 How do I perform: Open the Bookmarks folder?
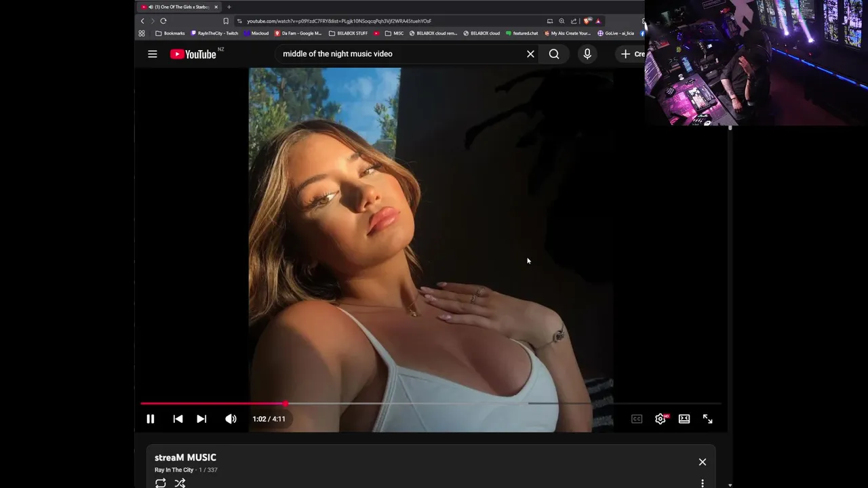coord(170,33)
